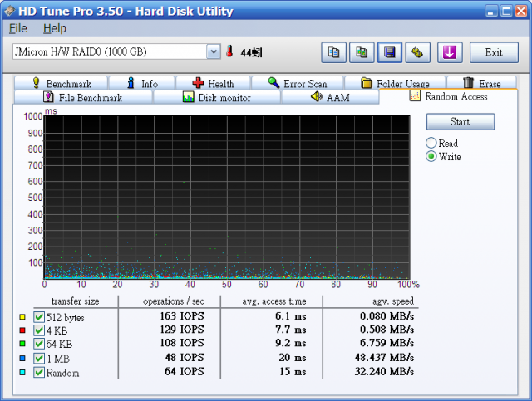Uncheck the 512 bytes transfer size
The height and width of the screenshot is (401, 532).
point(39,317)
